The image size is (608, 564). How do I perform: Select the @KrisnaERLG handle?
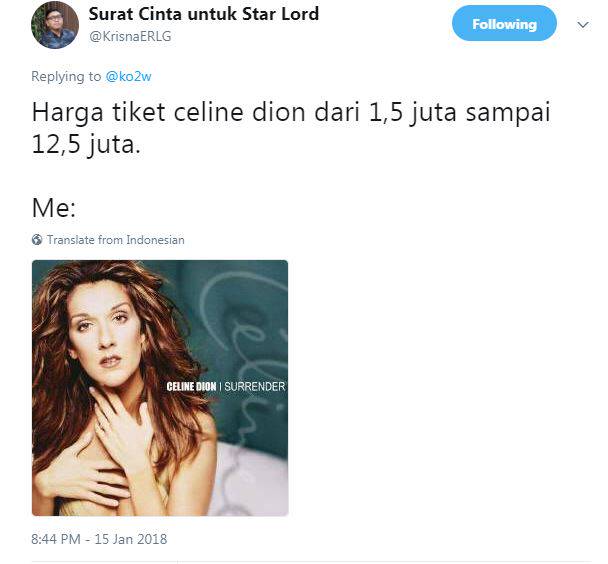click(130, 36)
